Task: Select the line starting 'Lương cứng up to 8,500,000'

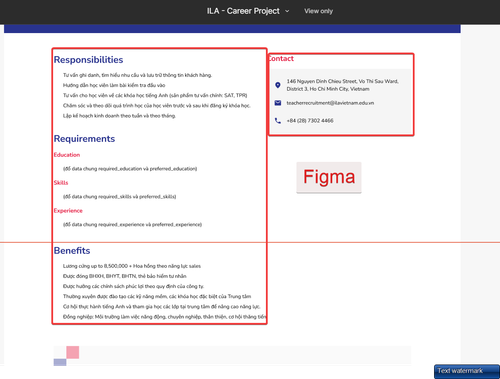Action: (132, 266)
